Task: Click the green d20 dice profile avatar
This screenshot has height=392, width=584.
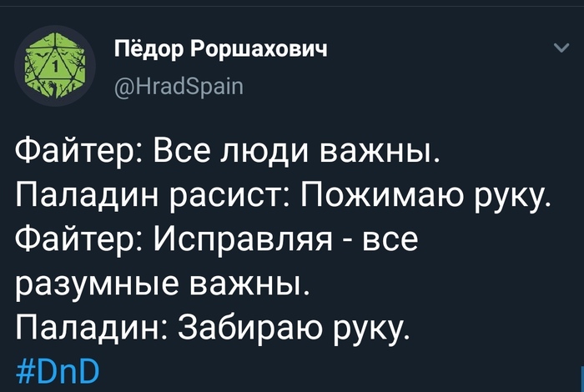Action: 54,64
